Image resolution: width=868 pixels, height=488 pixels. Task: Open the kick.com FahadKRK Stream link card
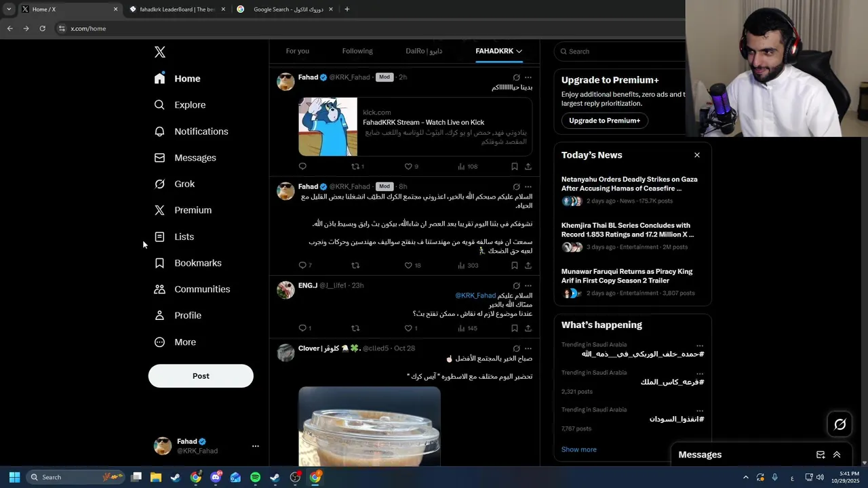click(415, 127)
